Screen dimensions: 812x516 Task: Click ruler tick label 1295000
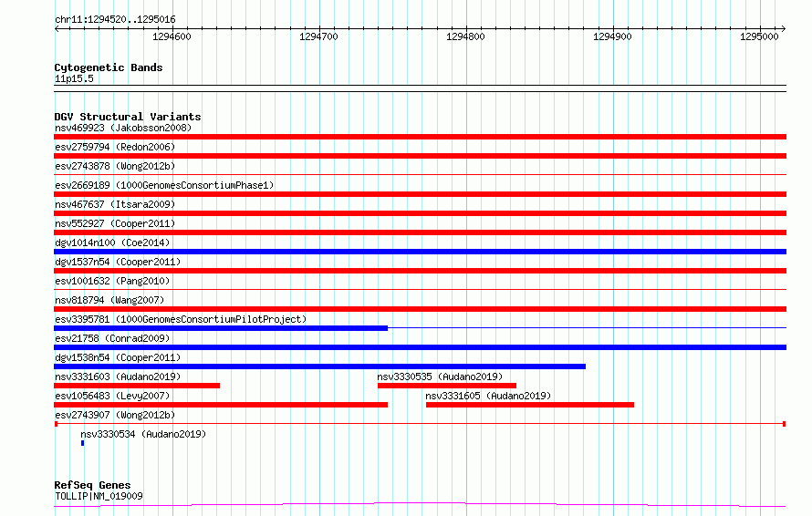point(759,36)
